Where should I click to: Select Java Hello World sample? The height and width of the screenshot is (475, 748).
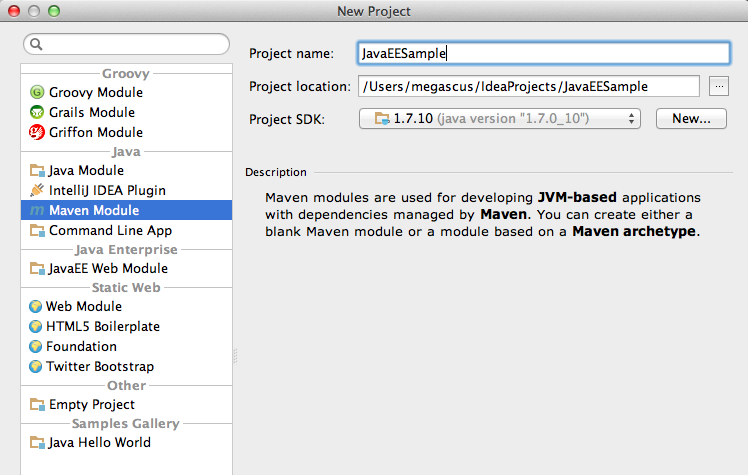click(x=126, y=443)
